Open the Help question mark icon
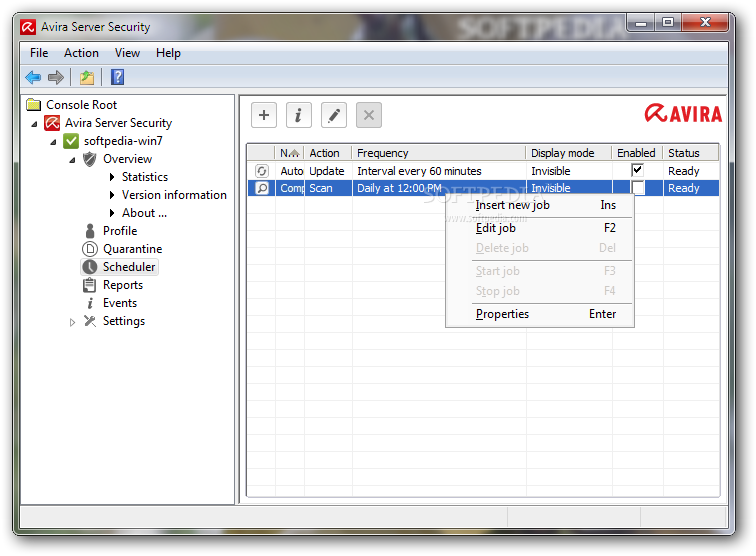The image size is (756, 556). point(117,77)
